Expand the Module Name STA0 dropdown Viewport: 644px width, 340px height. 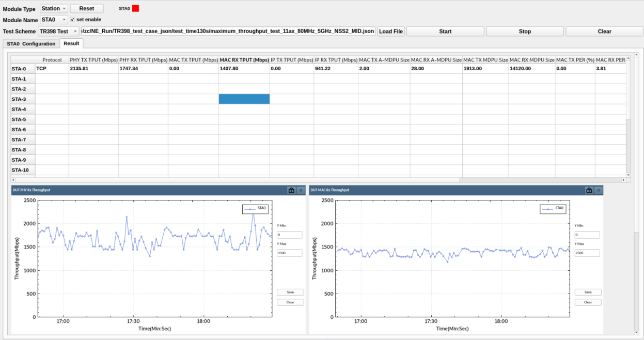point(54,20)
